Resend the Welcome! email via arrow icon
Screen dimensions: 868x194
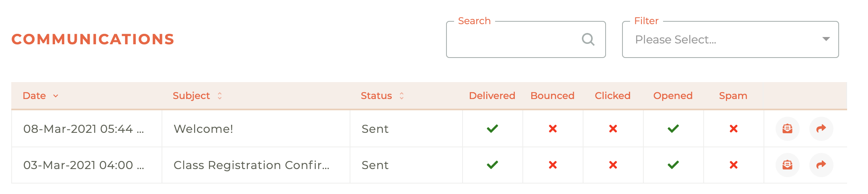[x=821, y=129]
